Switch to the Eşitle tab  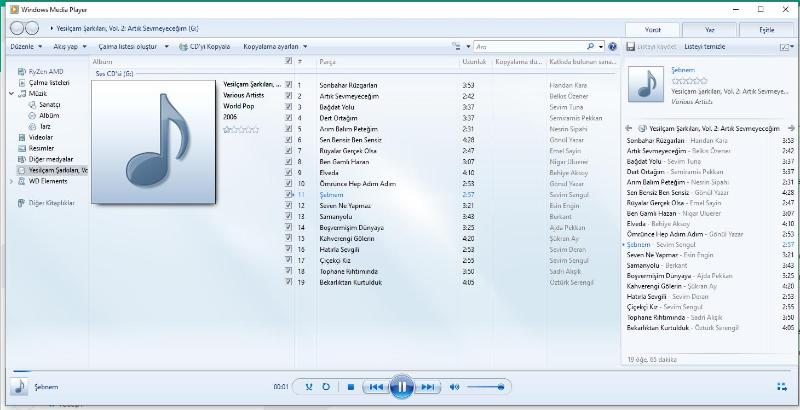point(766,30)
